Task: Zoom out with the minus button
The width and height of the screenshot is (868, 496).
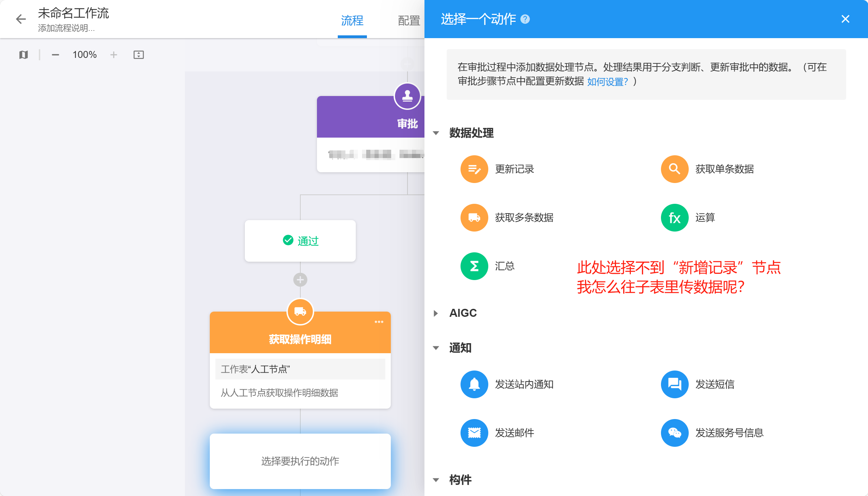Action: tap(55, 55)
